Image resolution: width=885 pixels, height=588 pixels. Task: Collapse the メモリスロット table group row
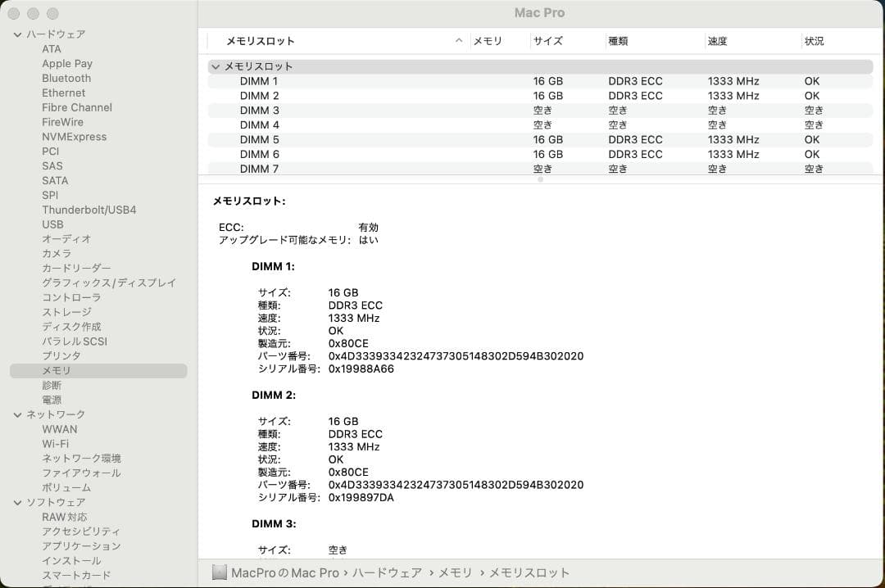point(215,66)
